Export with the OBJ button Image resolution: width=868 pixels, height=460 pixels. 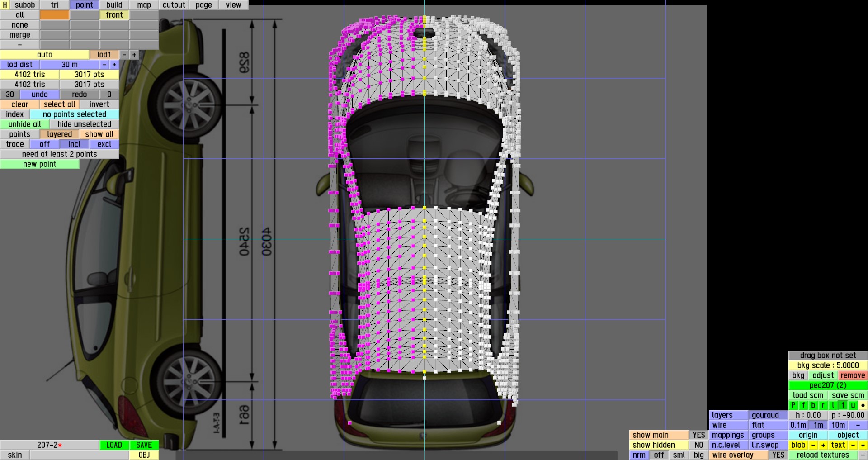[144, 455]
